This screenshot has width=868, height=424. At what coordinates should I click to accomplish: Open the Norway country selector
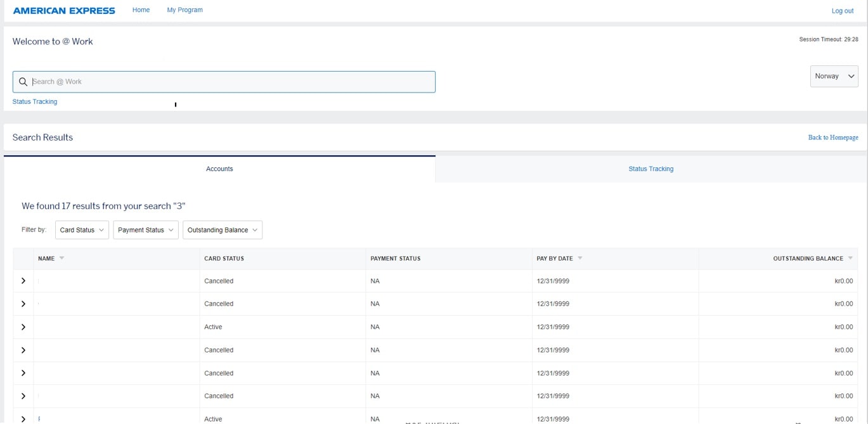tap(834, 76)
